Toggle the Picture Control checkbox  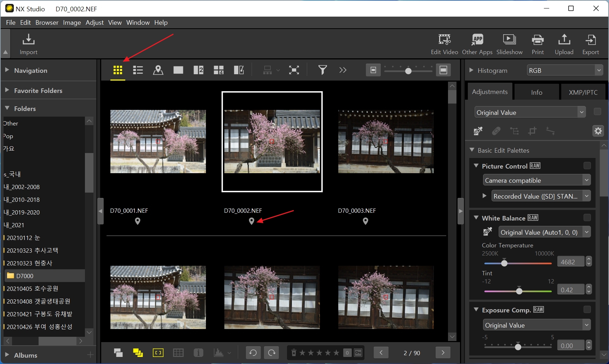587,166
